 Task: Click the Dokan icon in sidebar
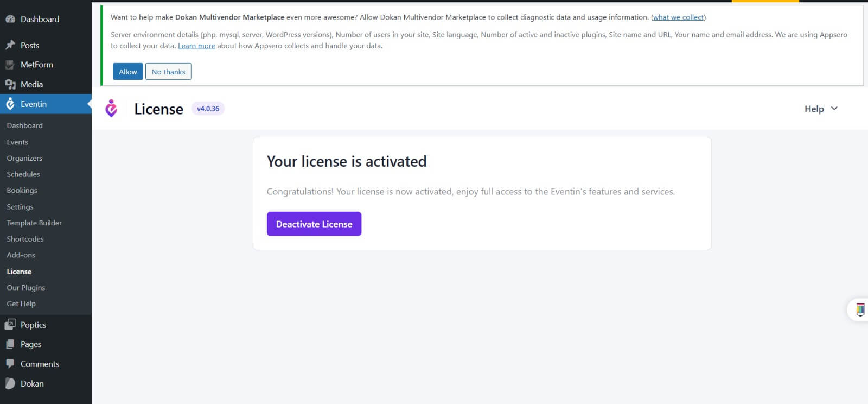click(10, 383)
